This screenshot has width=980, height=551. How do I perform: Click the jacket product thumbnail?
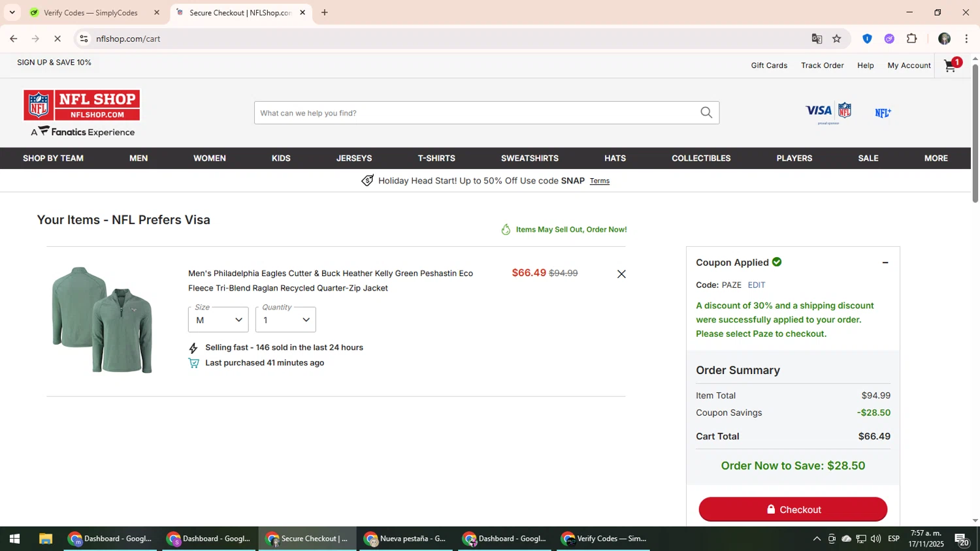(x=103, y=320)
